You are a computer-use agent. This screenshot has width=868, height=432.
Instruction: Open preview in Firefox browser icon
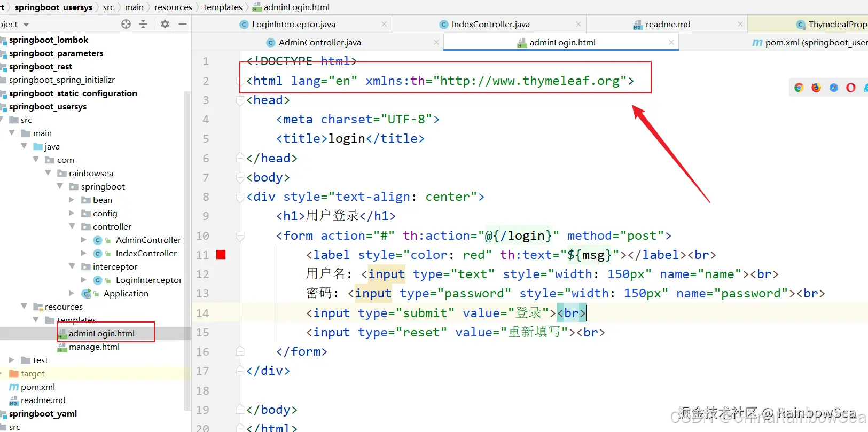click(816, 88)
